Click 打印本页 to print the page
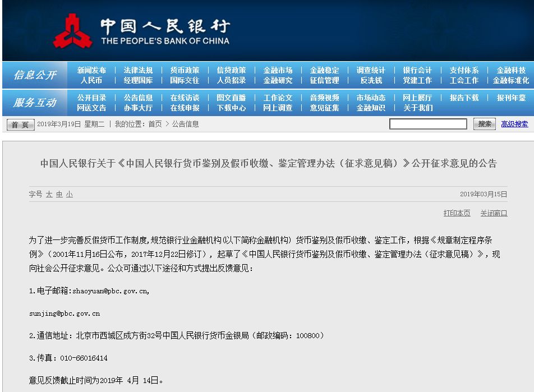Viewport: 534px width, 392px height. (x=457, y=213)
